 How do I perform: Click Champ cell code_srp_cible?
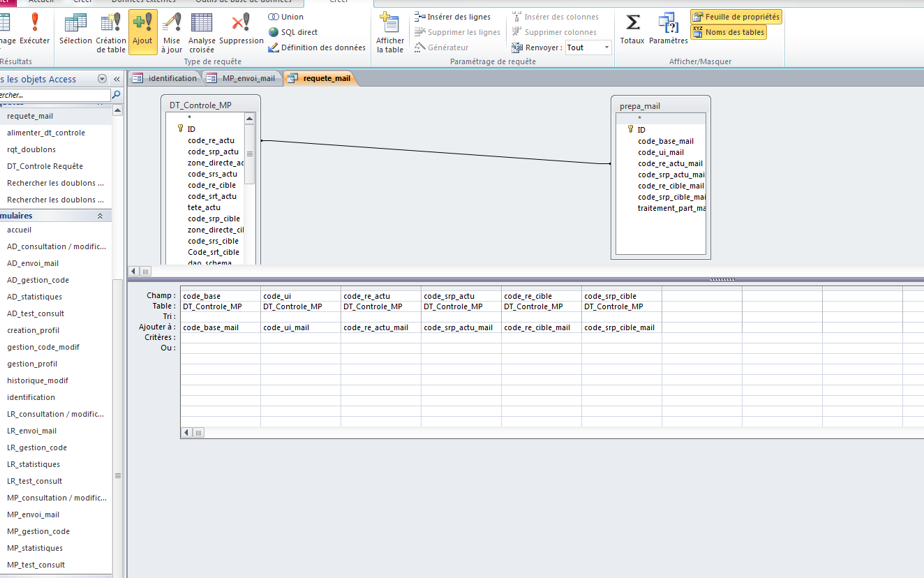pos(622,296)
